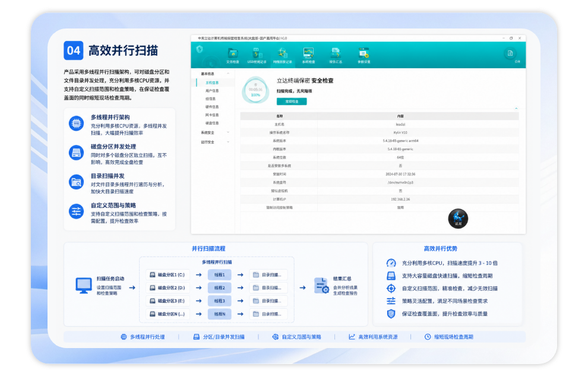
Task: Click the shield logo icon in the app header
Action: click(200, 49)
